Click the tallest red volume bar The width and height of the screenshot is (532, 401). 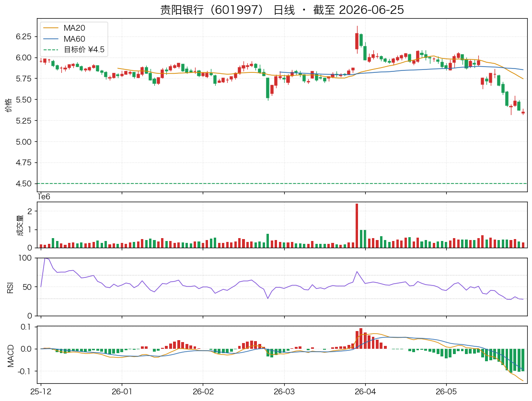357,226
